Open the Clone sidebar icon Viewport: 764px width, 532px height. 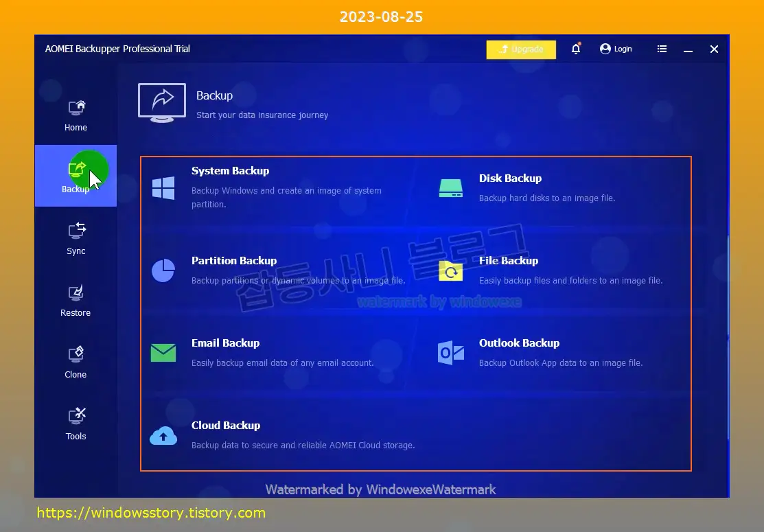point(76,354)
